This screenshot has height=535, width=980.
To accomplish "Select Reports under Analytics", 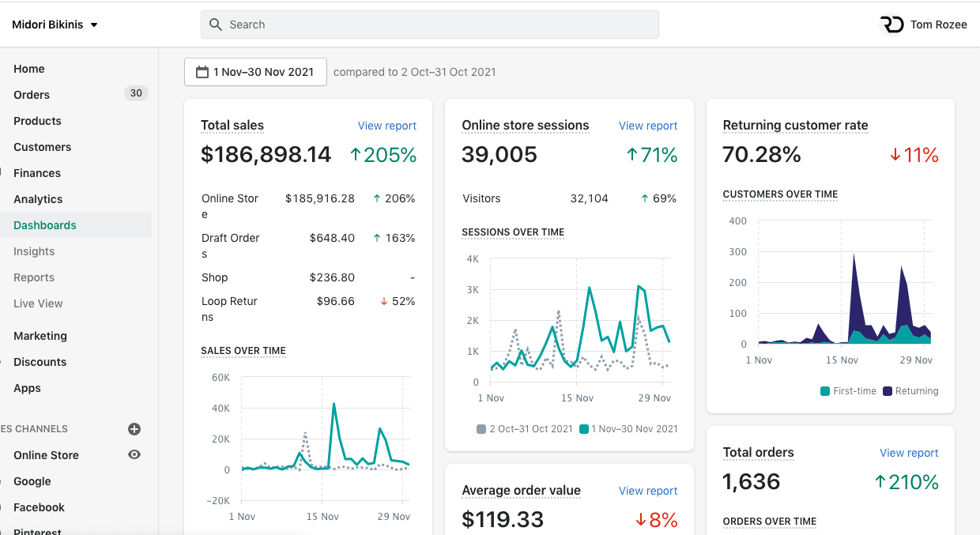I will tap(34, 277).
